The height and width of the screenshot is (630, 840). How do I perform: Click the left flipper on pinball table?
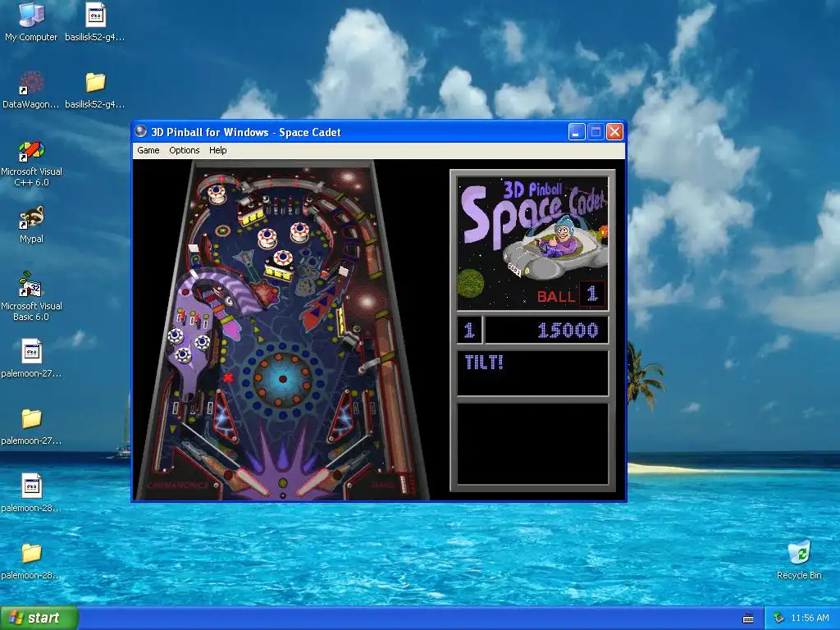pyautogui.click(x=252, y=482)
